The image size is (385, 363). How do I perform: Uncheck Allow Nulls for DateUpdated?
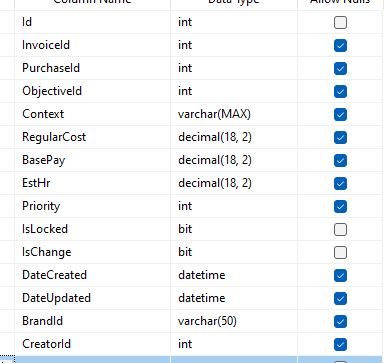point(340,298)
